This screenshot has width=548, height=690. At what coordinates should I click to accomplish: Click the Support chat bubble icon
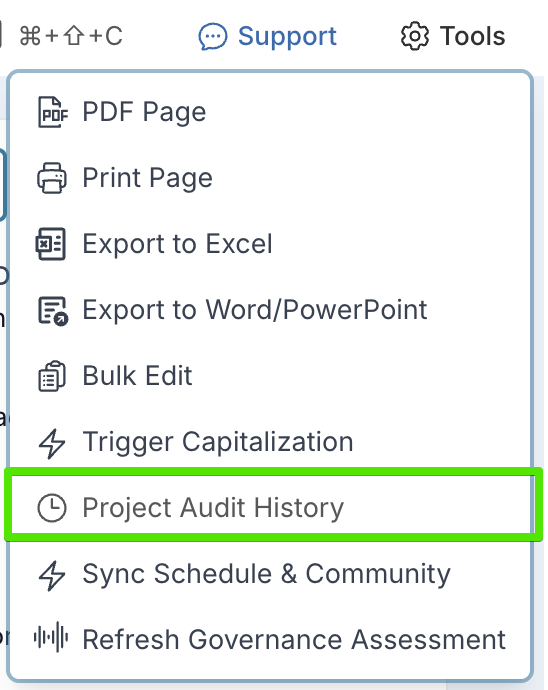213,37
